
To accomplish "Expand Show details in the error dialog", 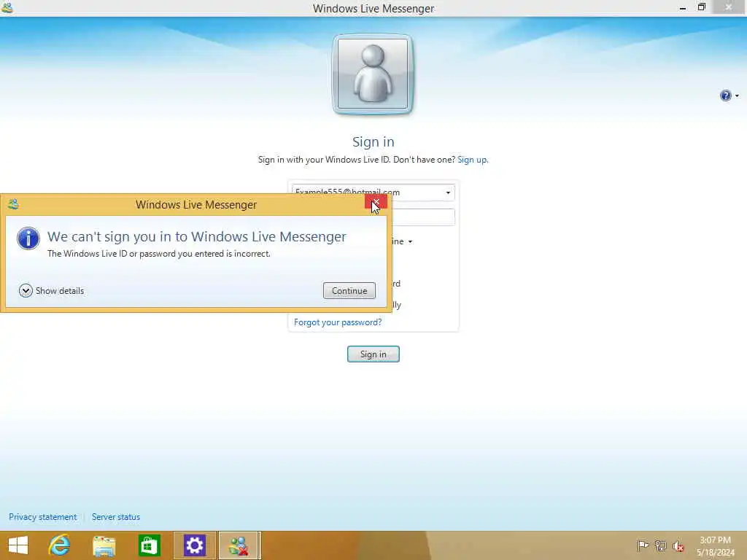I will tap(52, 290).
